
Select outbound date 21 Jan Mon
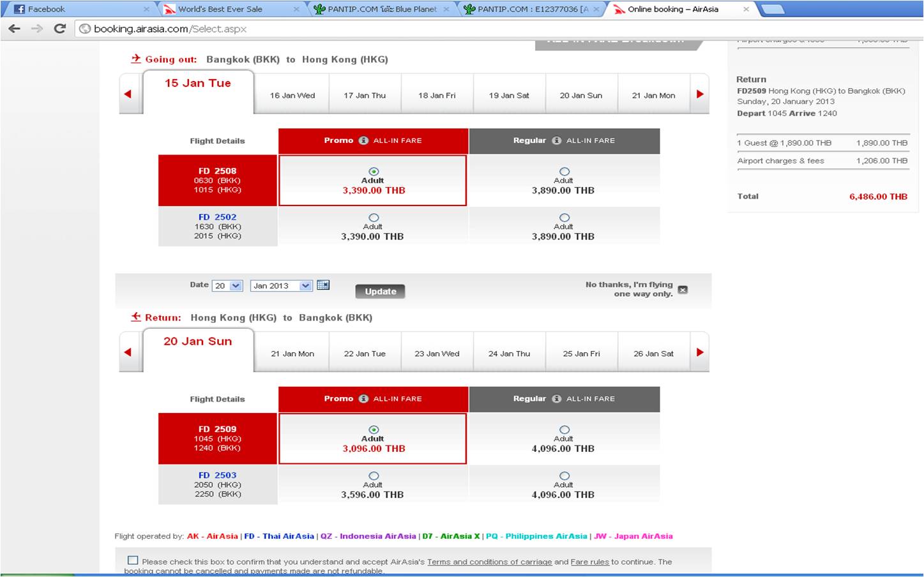(653, 95)
